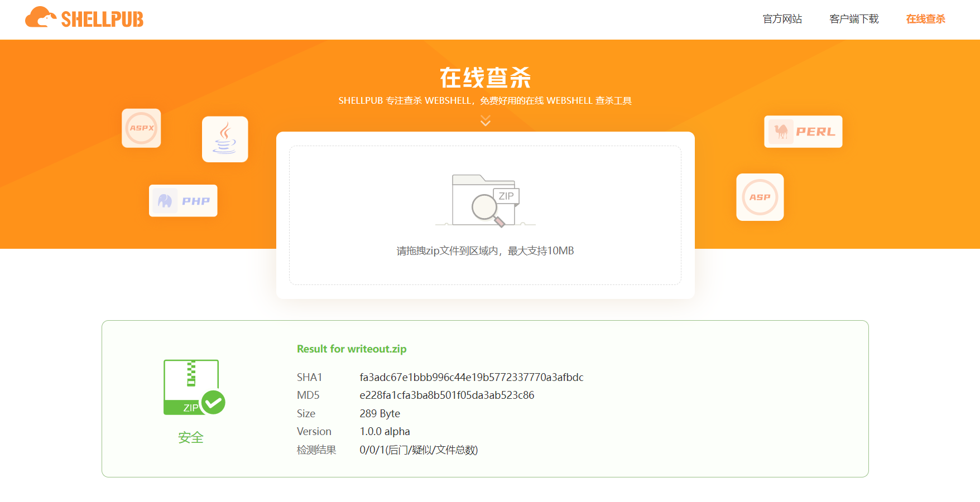Select the SHA1 hash value text
The width and height of the screenshot is (980, 502).
(x=472, y=377)
